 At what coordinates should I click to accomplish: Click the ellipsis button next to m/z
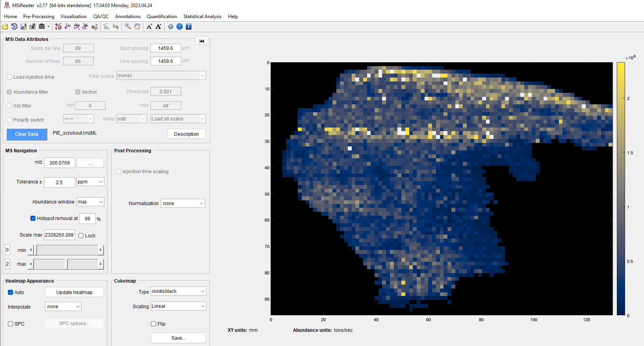90,163
